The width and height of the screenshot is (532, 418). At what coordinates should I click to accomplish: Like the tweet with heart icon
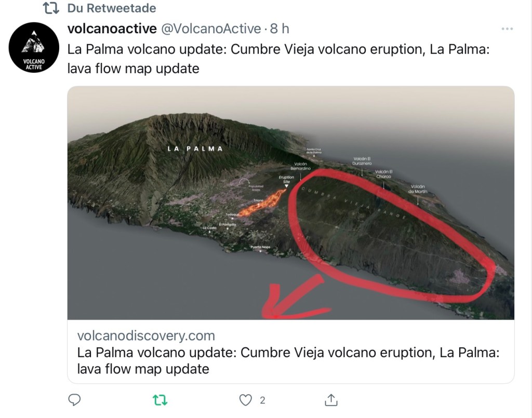(245, 400)
